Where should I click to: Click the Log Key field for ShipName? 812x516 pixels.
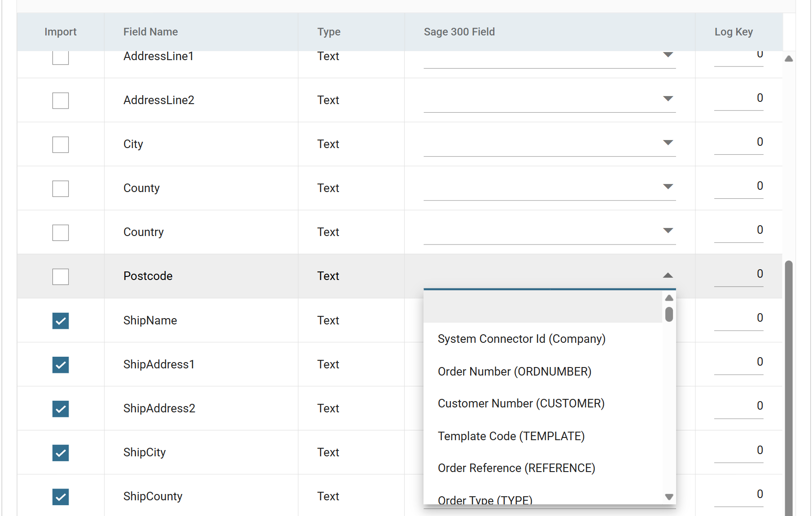(738, 318)
